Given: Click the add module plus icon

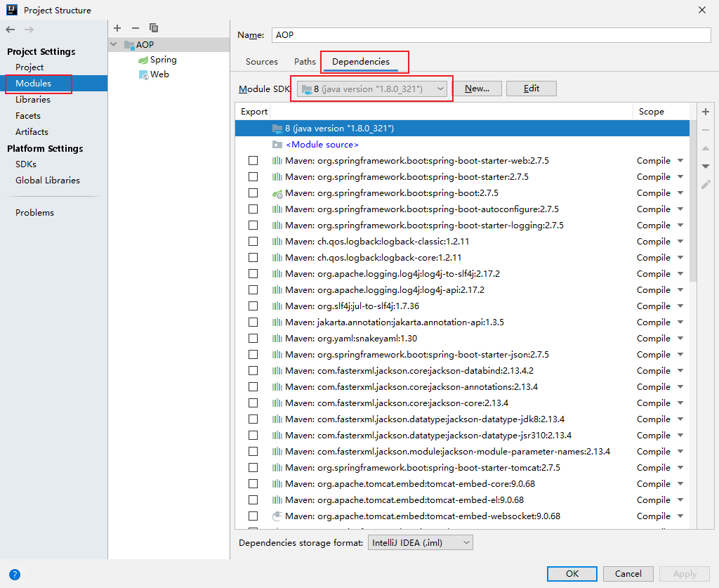Looking at the screenshot, I should coord(117,28).
